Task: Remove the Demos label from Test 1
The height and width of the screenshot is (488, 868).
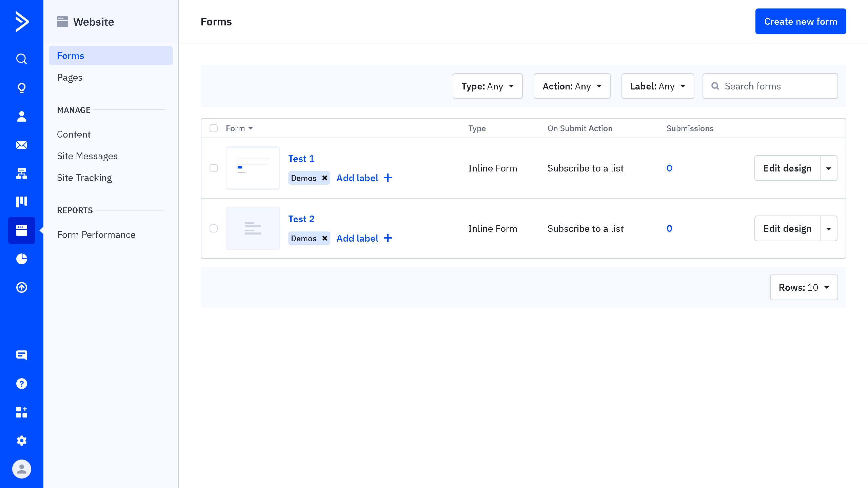Action: pyautogui.click(x=324, y=178)
